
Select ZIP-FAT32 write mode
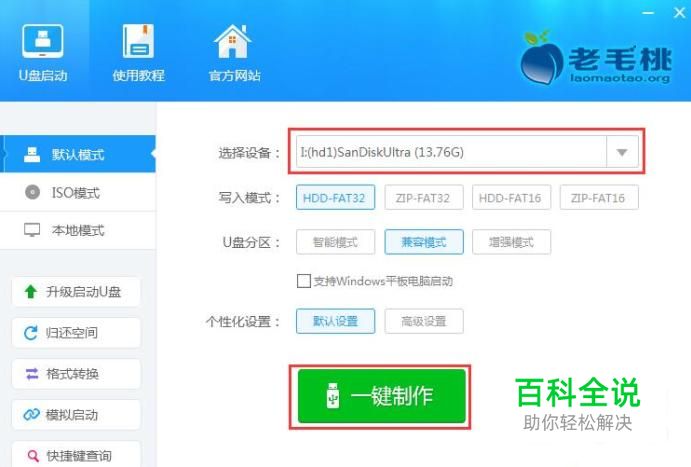[424, 197]
